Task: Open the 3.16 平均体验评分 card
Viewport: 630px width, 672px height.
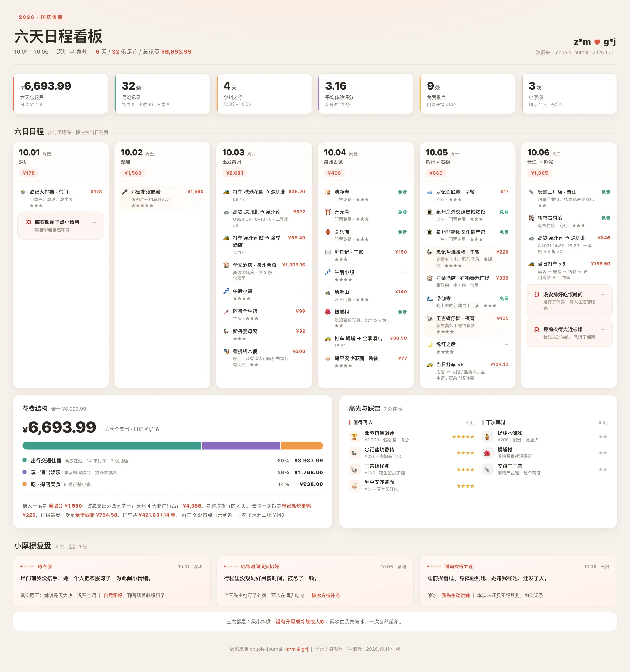Action: click(x=366, y=94)
